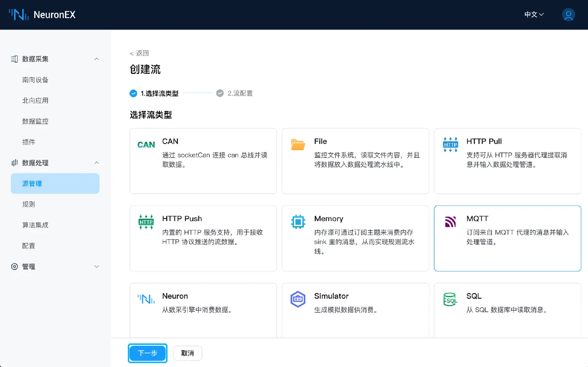This screenshot has height=367, width=588.
Task: Click the 返回 link
Action: pyautogui.click(x=139, y=53)
